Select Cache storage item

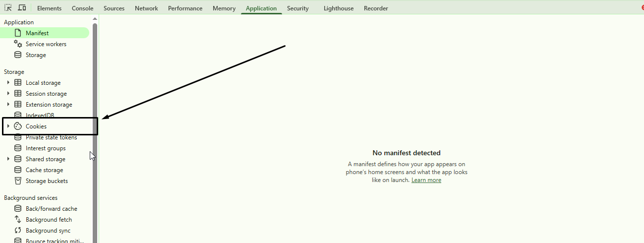pos(45,170)
